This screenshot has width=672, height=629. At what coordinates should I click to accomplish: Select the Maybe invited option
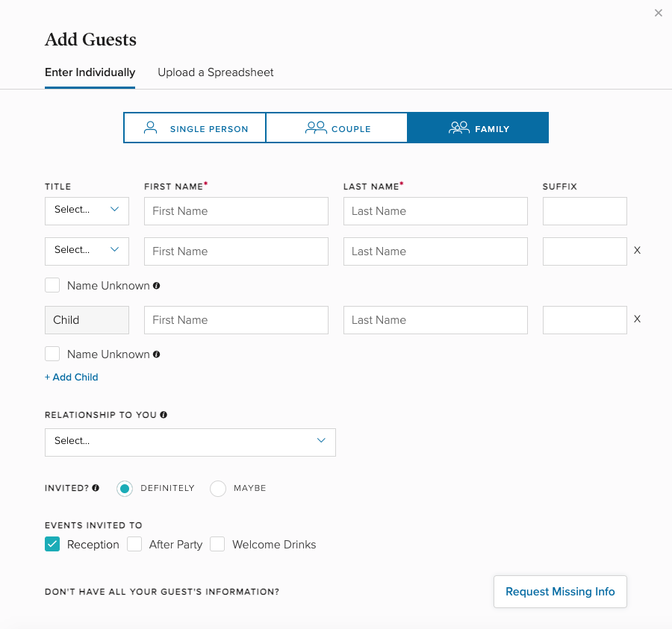click(x=218, y=489)
